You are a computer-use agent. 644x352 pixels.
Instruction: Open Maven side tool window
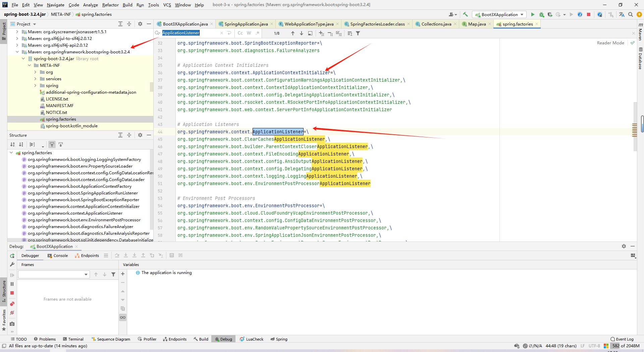[x=640, y=32]
